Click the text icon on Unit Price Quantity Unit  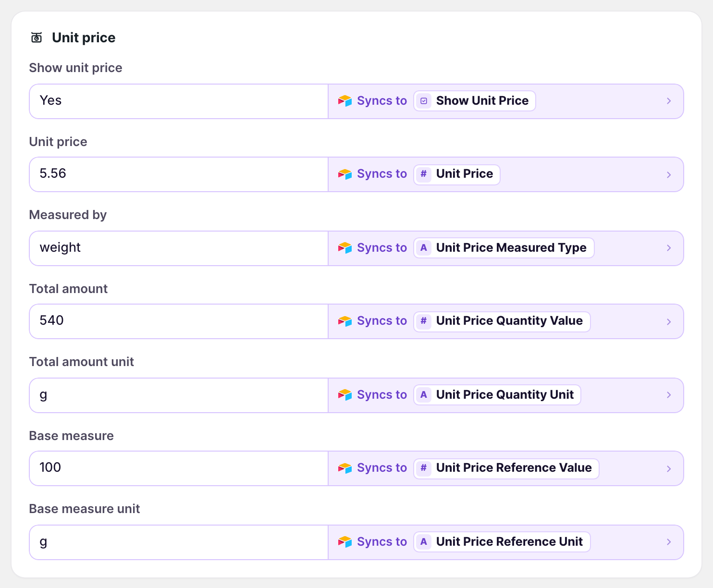424,395
